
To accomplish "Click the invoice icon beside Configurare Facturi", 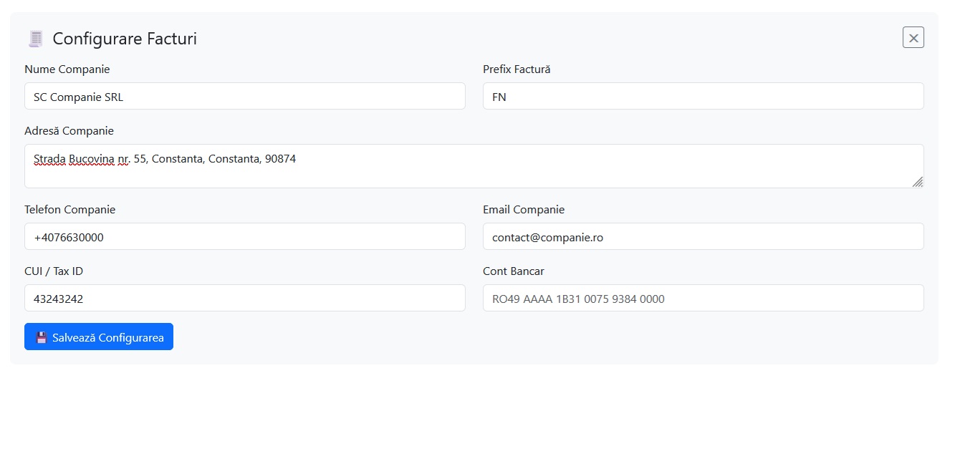I will [x=35, y=39].
